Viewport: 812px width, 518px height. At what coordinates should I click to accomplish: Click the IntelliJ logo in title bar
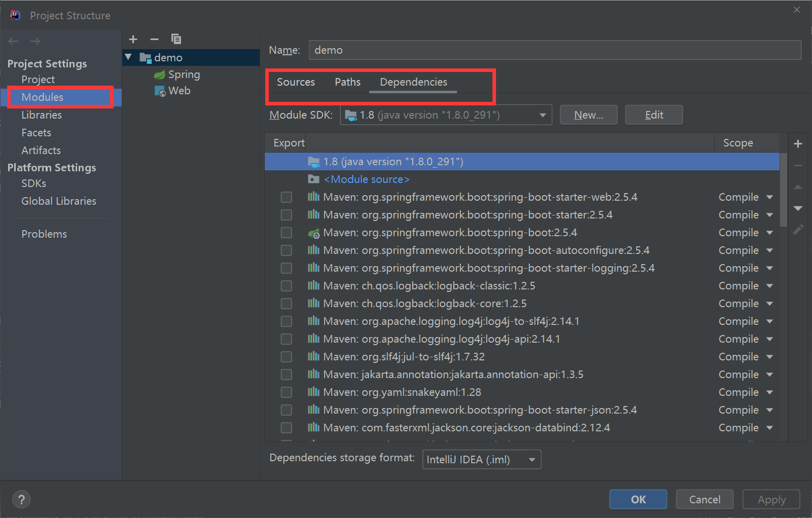15,15
